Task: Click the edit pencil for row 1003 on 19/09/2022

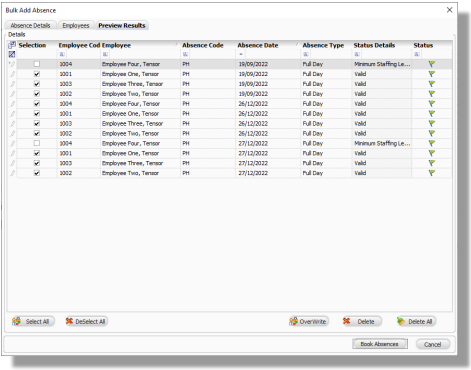Action: (x=12, y=84)
